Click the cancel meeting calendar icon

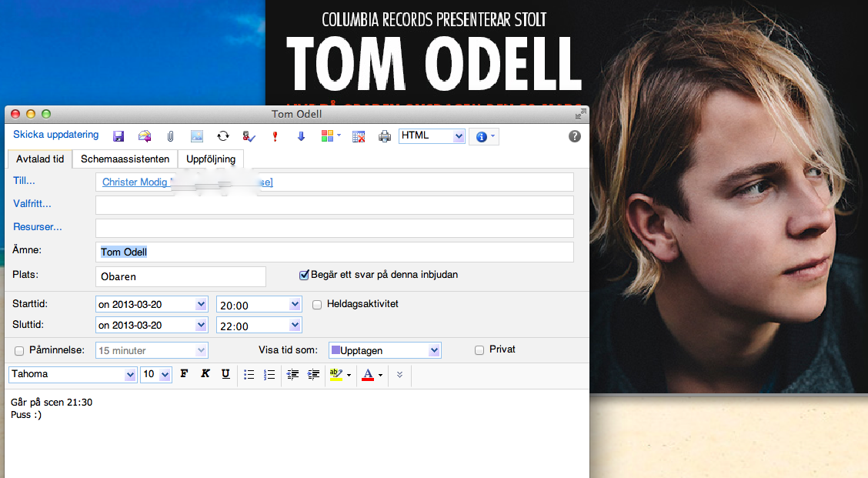358,136
